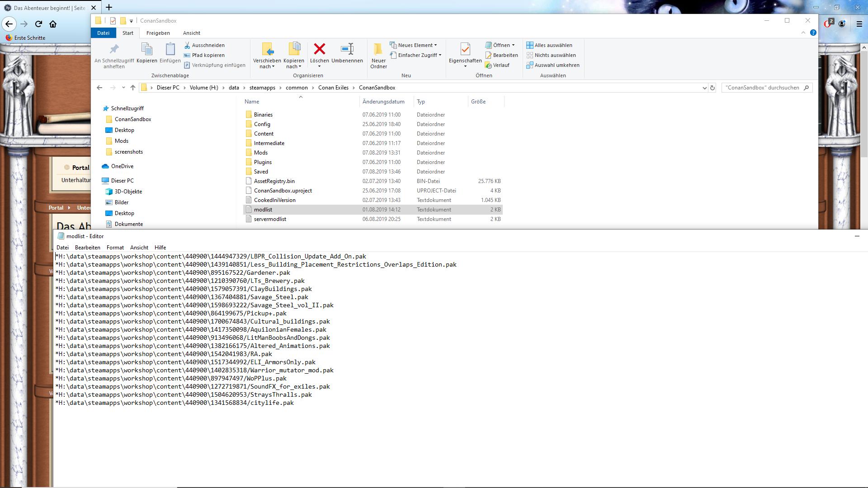Click ConanSandbox search field
This screenshot has width=868, height=488.
(762, 88)
